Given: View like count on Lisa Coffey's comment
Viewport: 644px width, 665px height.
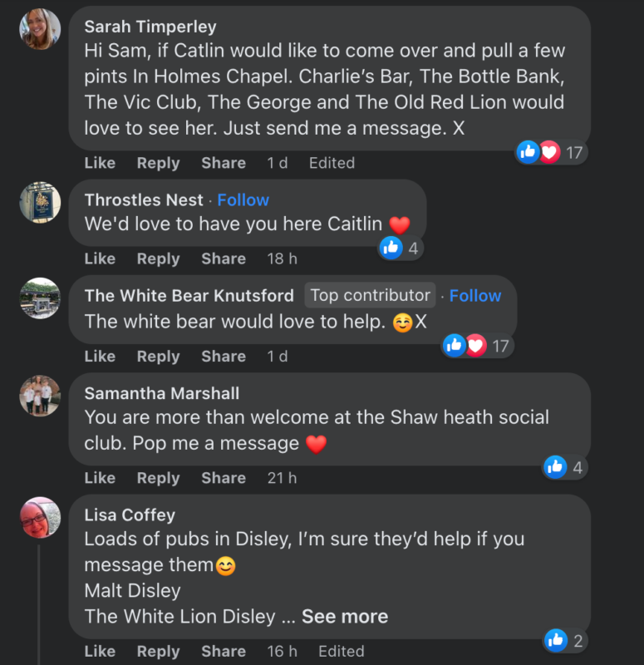Looking at the screenshot, I should click(564, 640).
